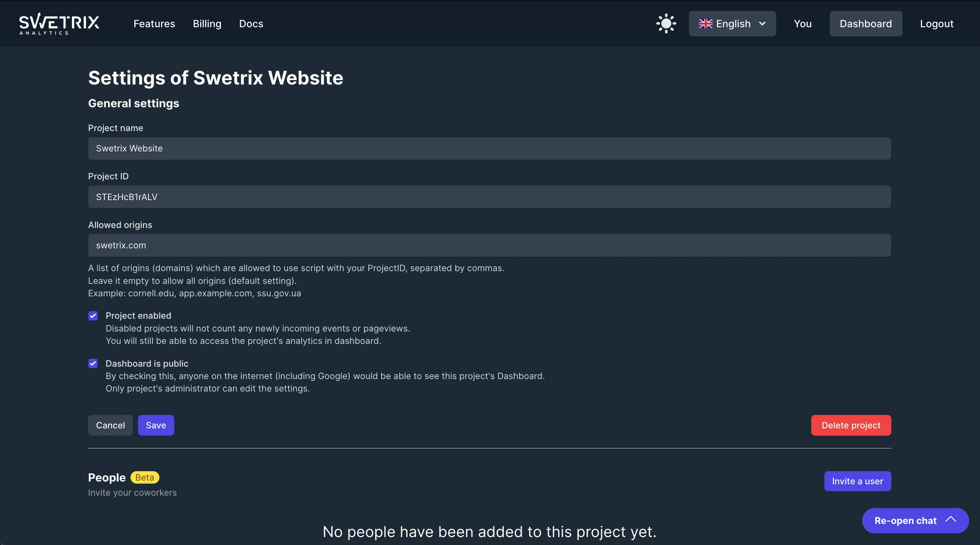This screenshot has height=545, width=980.
Task: Click the Allowed origins label
Action: pyautogui.click(x=120, y=225)
